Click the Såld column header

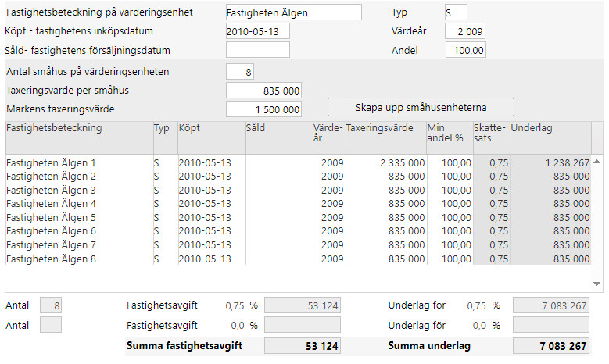pyautogui.click(x=279, y=137)
